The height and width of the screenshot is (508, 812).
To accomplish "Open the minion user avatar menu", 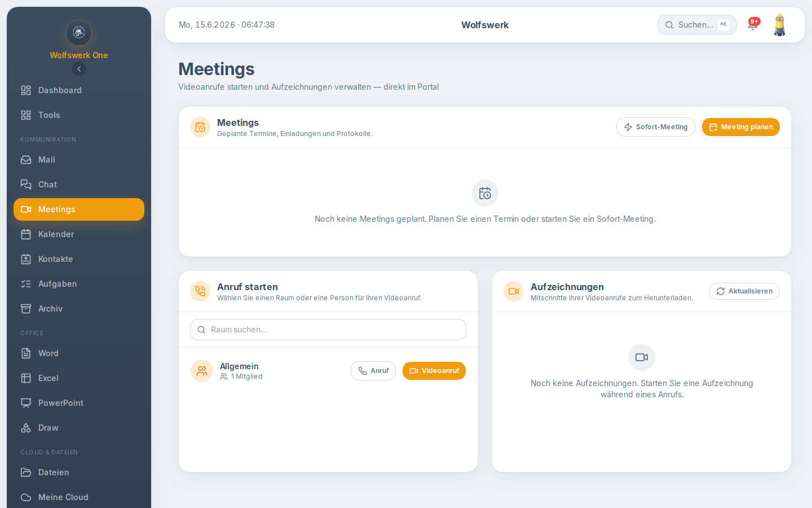I will (x=780, y=25).
